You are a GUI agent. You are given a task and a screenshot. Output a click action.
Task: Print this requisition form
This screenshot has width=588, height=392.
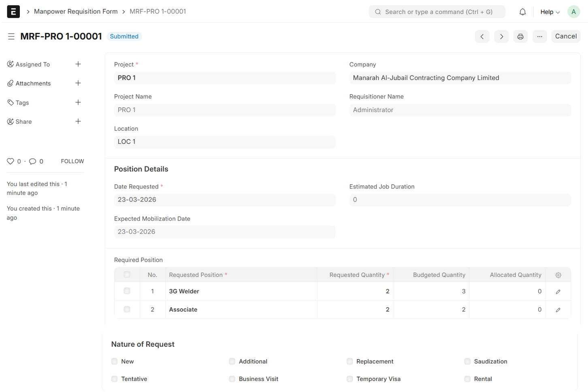(520, 36)
